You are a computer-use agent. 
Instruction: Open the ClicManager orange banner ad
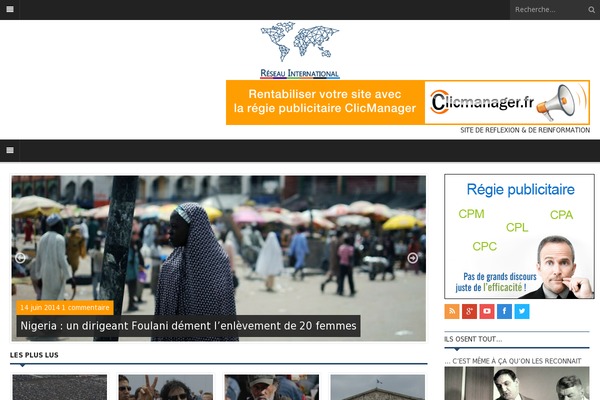click(408, 102)
